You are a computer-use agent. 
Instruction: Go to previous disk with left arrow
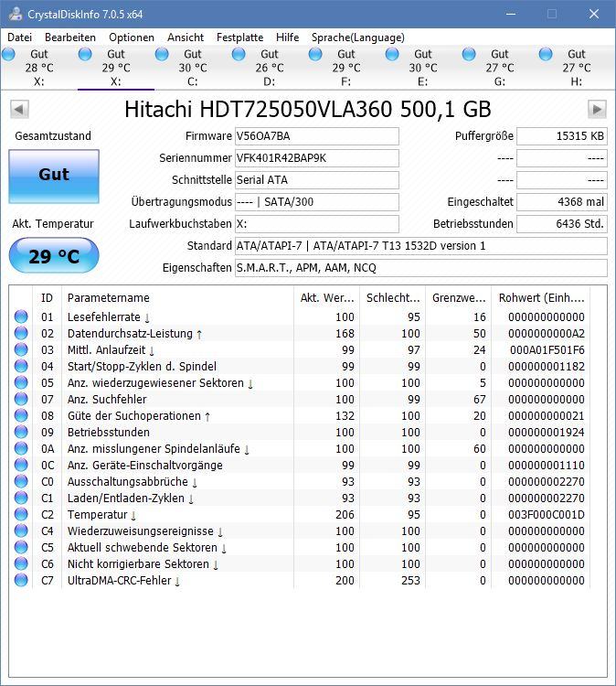click(x=19, y=109)
